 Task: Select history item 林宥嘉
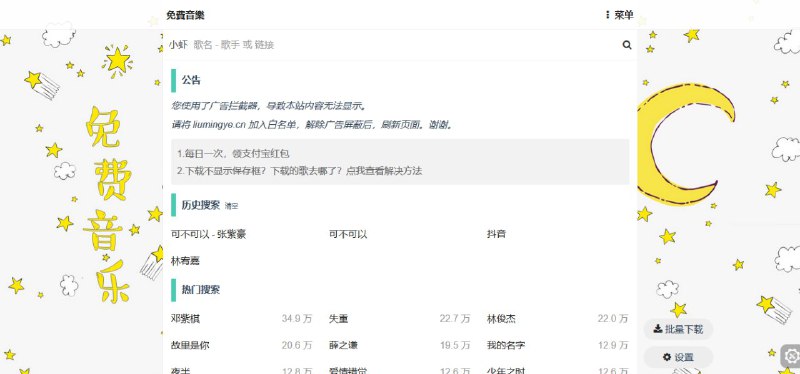tap(185, 261)
